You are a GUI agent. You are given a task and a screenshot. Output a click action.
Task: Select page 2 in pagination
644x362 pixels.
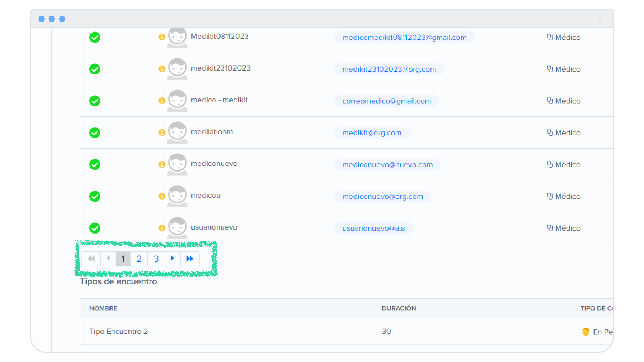click(x=139, y=259)
